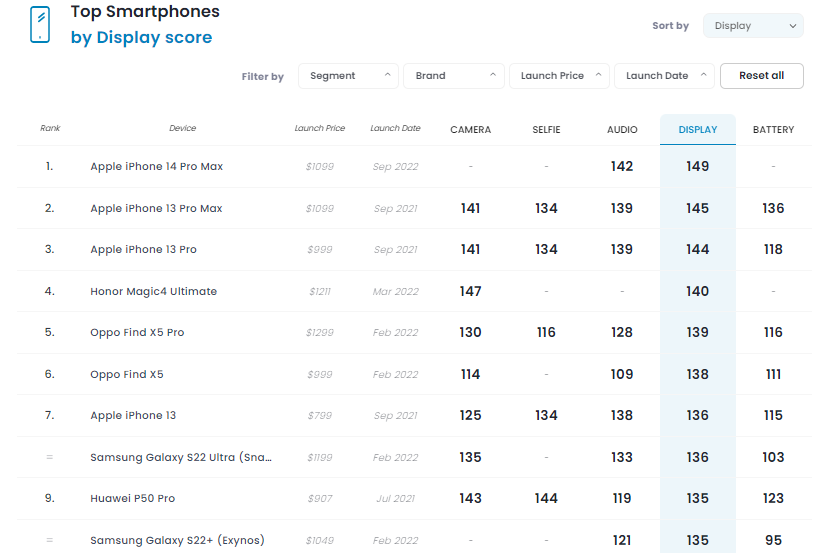The width and height of the screenshot is (828, 553).
Task: Click the Launch Price column header
Action: [x=319, y=128]
